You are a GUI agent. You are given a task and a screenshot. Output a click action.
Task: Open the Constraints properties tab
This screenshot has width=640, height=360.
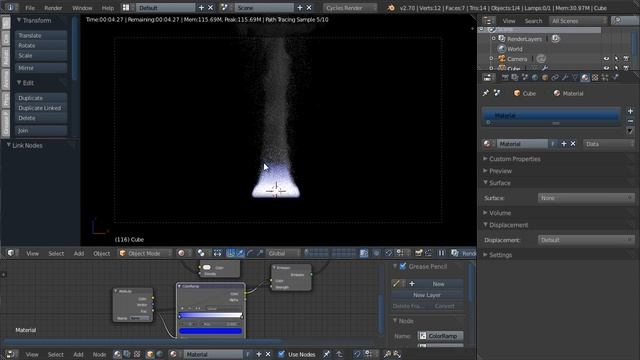click(555, 78)
